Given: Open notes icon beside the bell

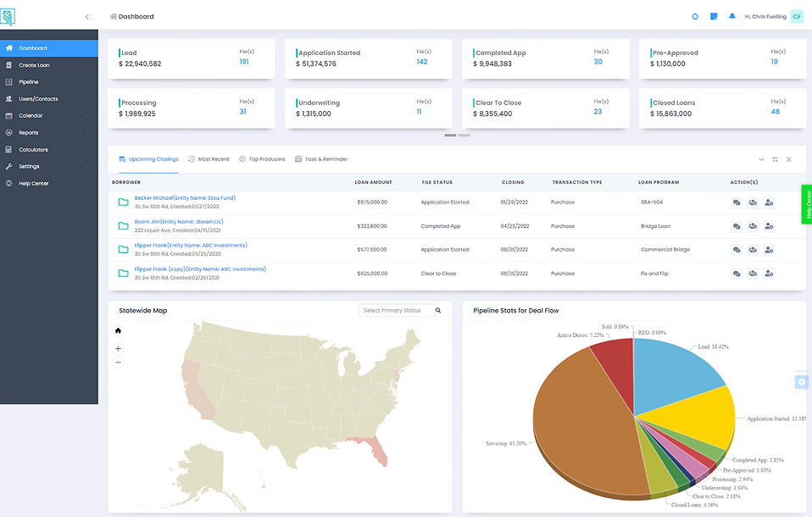Looking at the screenshot, I should (714, 17).
